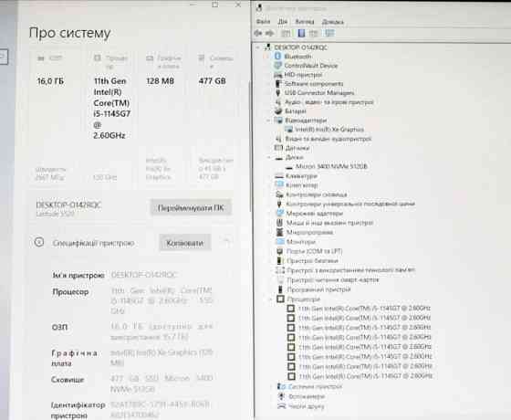Click the Ідентифікатор пристрою label
The width and height of the screenshot is (511, 420).
[x=78, y=410]
